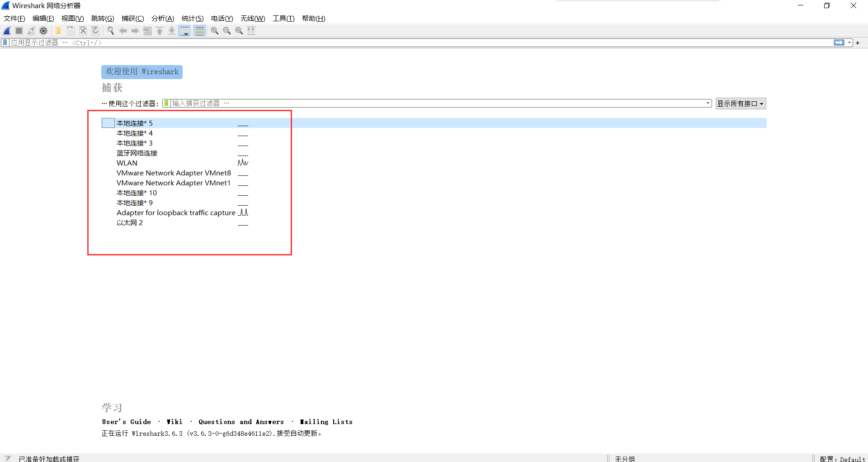Open the 工具(T) menu
The width and height of the screenshot is (868, 462).
(283, 18)
